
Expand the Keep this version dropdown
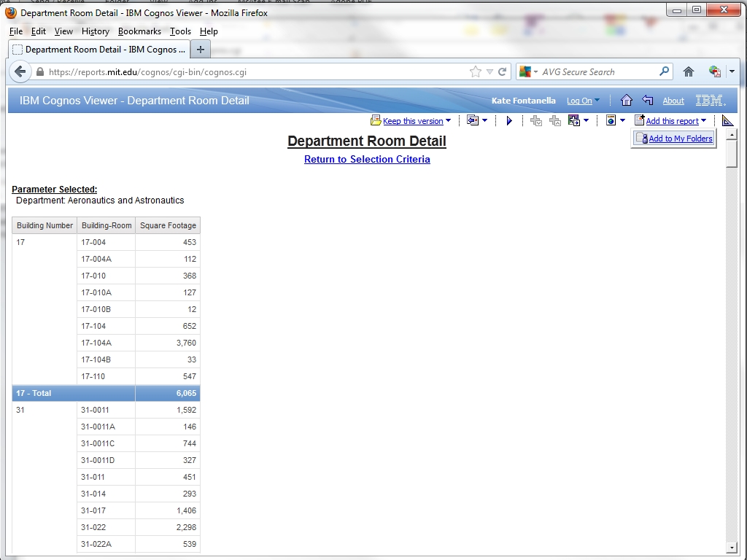pyautogui.click(x=448, y=121)
